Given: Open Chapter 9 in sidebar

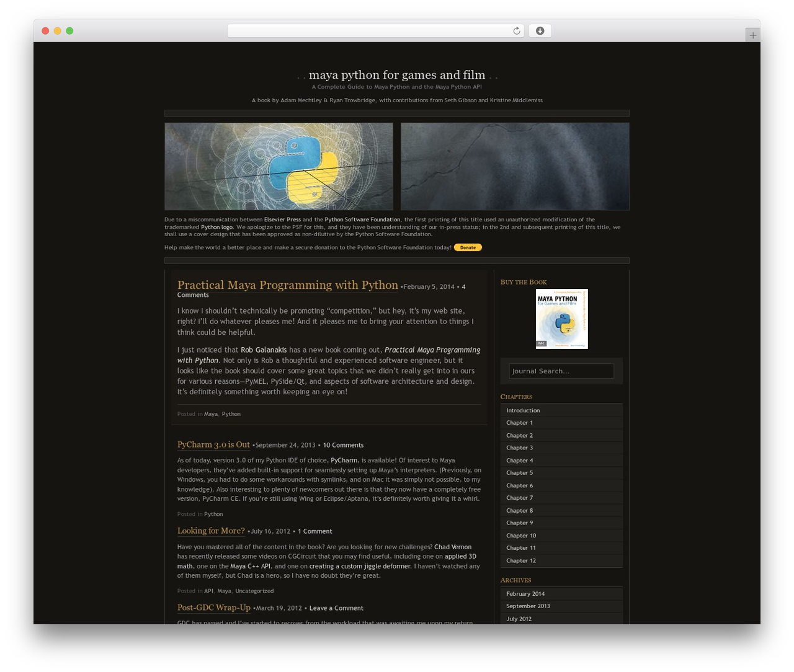Looking at the screenshot, I should coord(561,523).
